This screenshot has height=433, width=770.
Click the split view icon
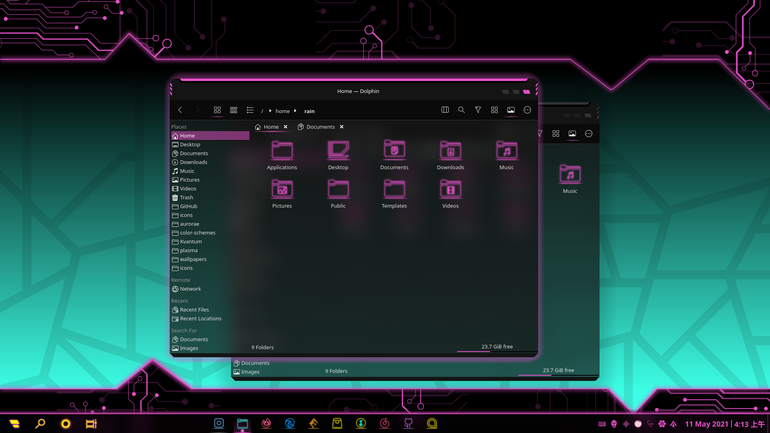(x=445, y=110)
